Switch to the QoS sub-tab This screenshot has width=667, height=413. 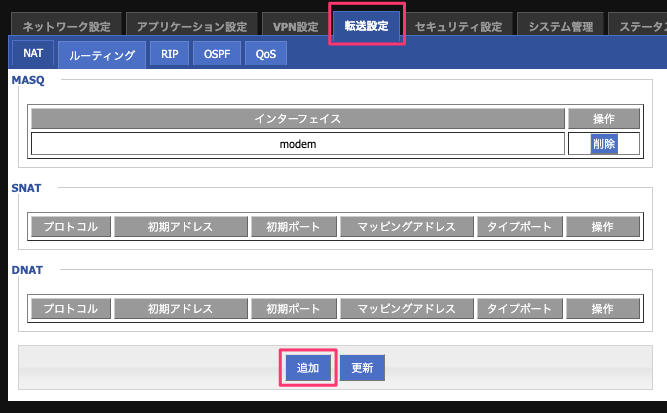(x=266, y=54)
